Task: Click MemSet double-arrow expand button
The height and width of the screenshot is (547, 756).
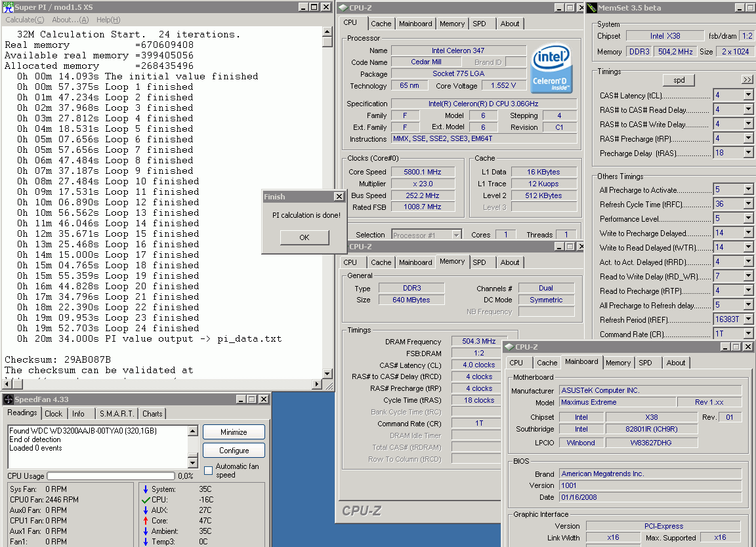Action: tap(747, 80)
